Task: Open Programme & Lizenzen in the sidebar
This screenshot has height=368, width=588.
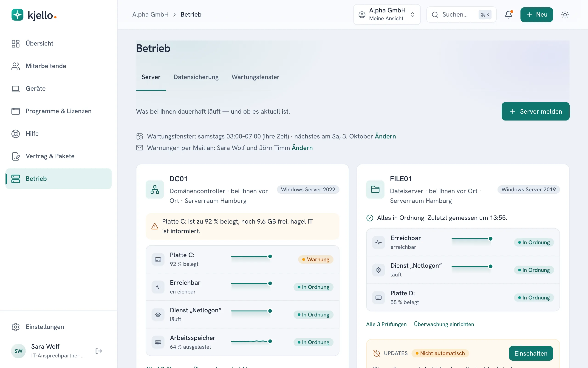Action: (x=58, y=111)
